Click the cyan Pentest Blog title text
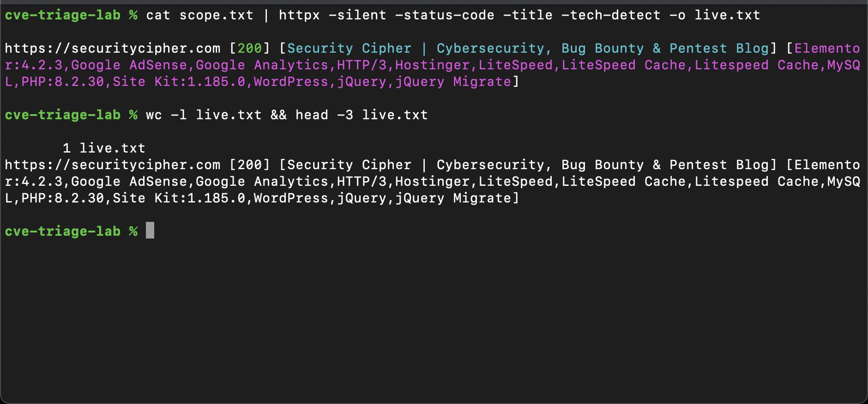Viewport: 868px width, 404px height. pos(719,49)
